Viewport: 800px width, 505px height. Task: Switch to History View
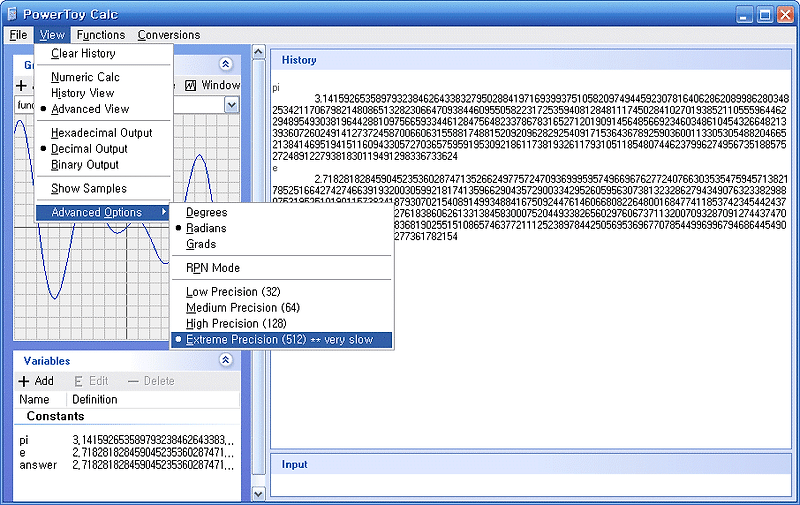(x=104, y=93)
